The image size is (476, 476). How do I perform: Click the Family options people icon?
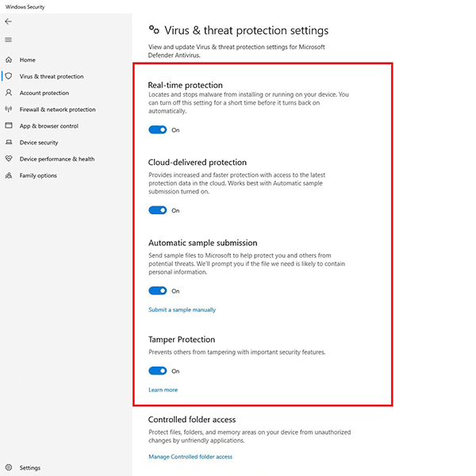click(x=9, y=175)
